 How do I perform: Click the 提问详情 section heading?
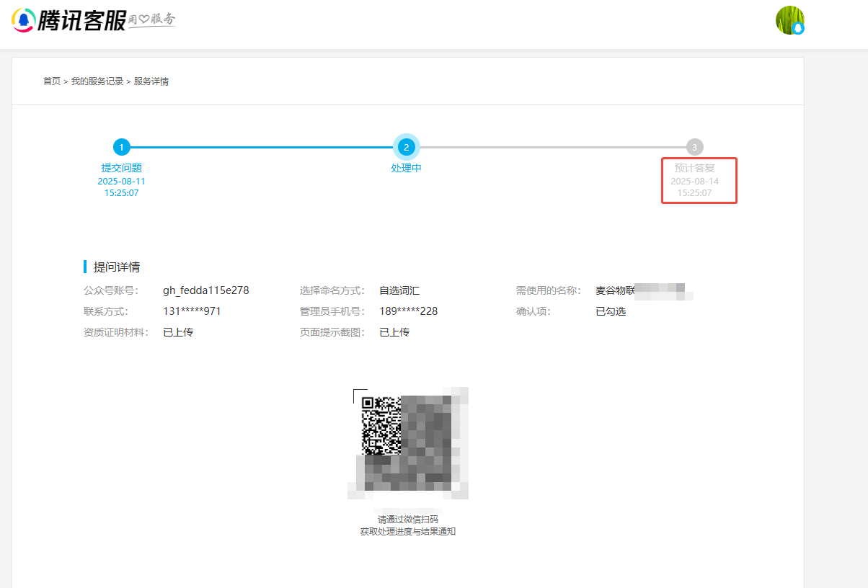point(117,267)
